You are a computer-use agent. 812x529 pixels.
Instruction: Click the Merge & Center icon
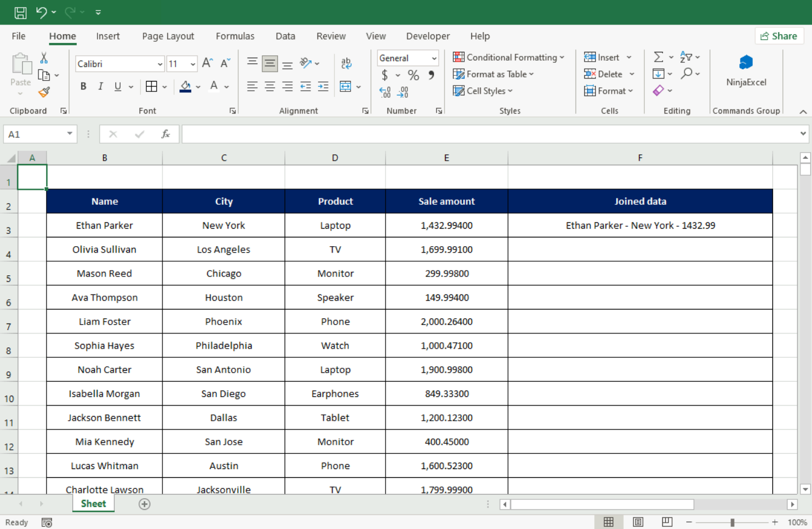(345, 87)
